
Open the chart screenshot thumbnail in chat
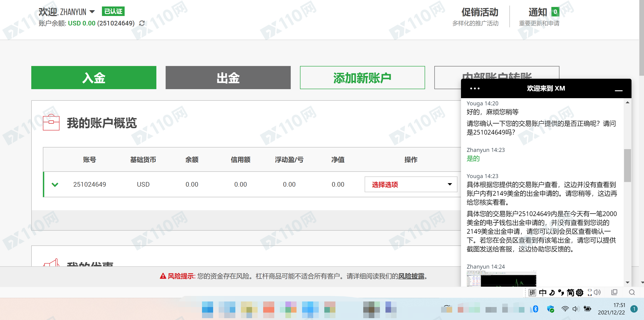pos(501,278)
